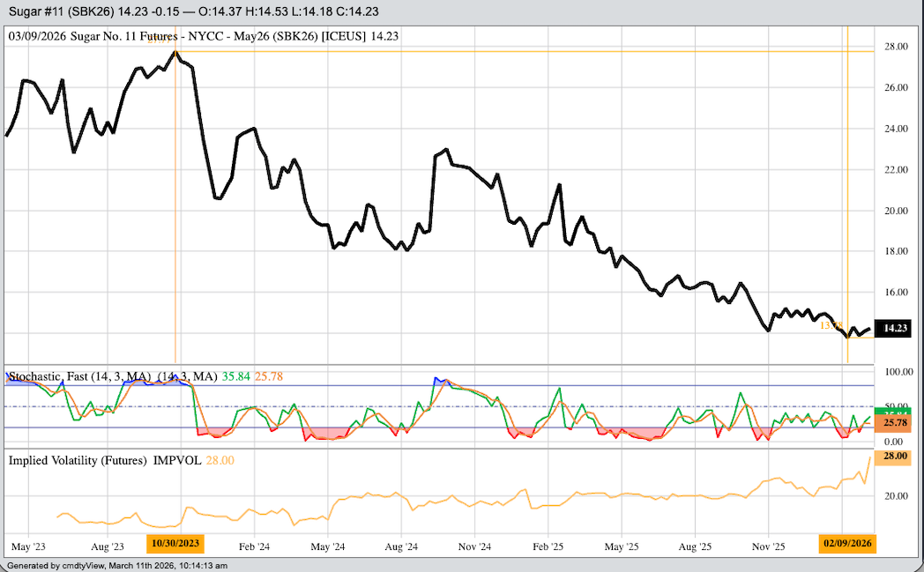Click the Aug '25 date axis label
The width and height of the screenshot is (924, 572).
pos(695,546)
